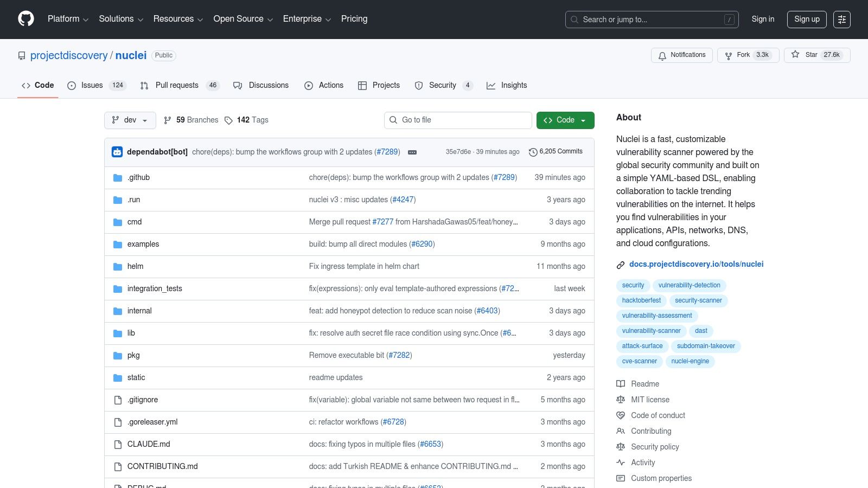Click the dependabot[bot] avatar
This screenshot has width=868, height=488.
(117, 152)
